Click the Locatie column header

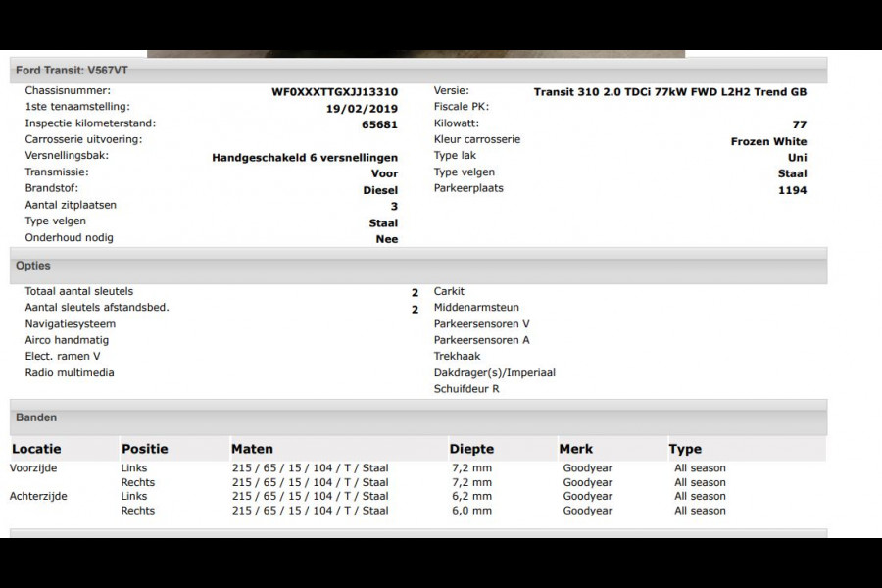pyautogui.click(x=36, y=449)
